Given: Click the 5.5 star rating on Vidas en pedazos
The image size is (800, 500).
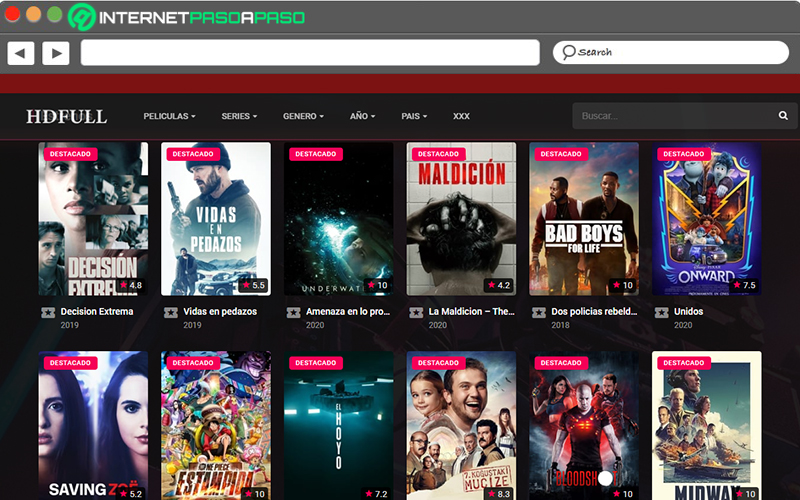Looking at the screenshot, I should click(254, 285).
